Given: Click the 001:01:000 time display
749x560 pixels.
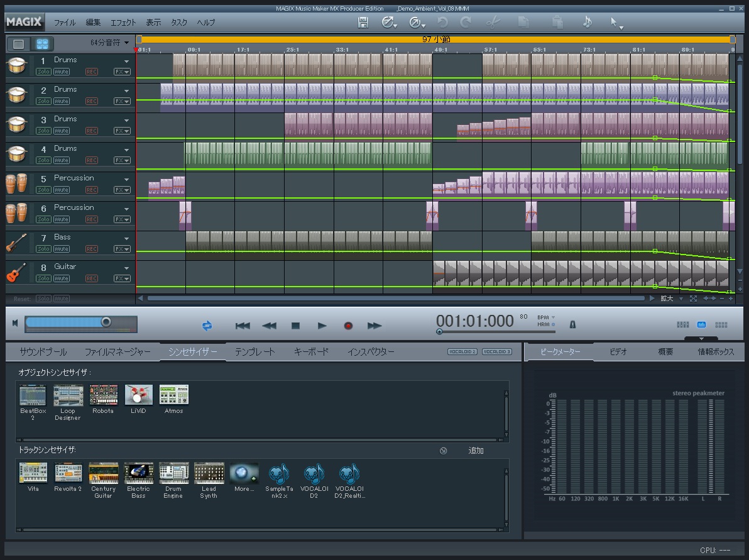Looking at the screenshot, I should tap(475, 321).
